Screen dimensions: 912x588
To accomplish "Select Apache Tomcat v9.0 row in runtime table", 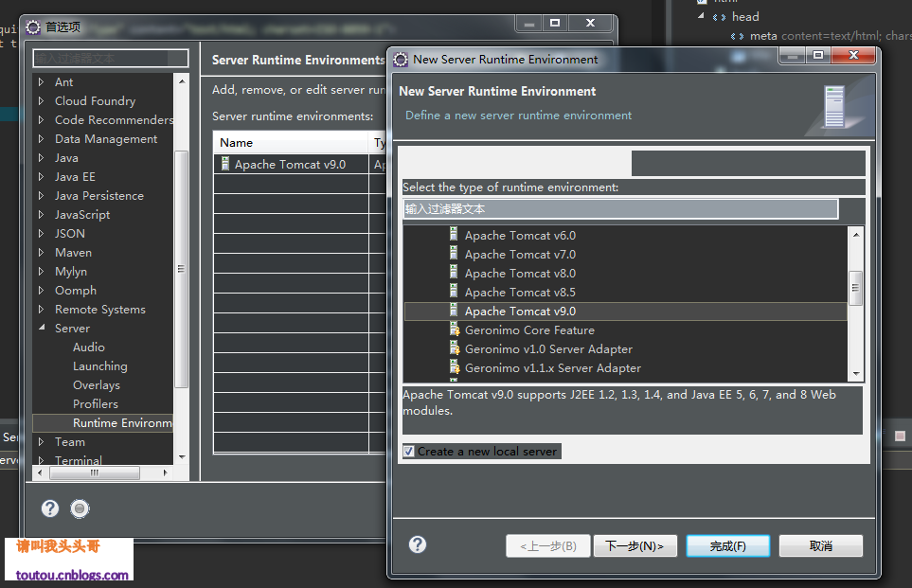I will (x=291, y=165).
